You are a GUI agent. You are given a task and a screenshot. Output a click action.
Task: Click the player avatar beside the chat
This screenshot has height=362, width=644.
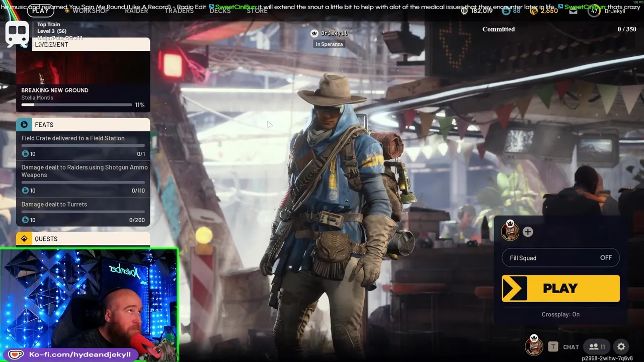[x=534, y=345]
